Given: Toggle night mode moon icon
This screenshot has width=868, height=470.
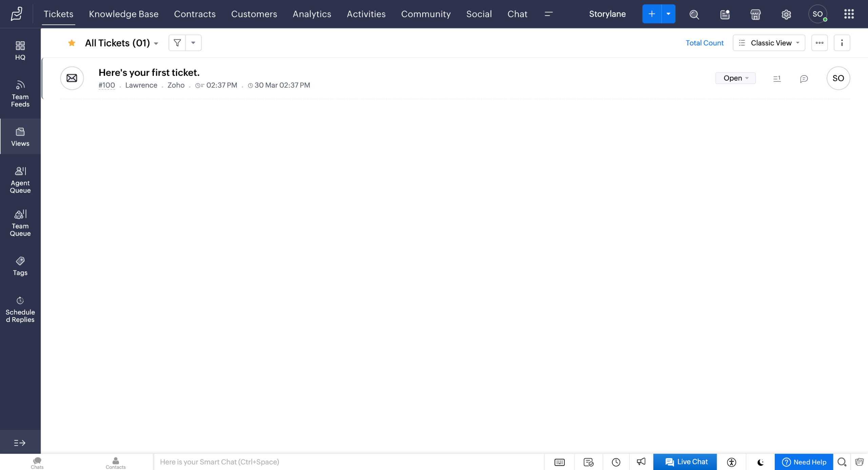Looking at the screenshot, I should (x=761, y=462).
